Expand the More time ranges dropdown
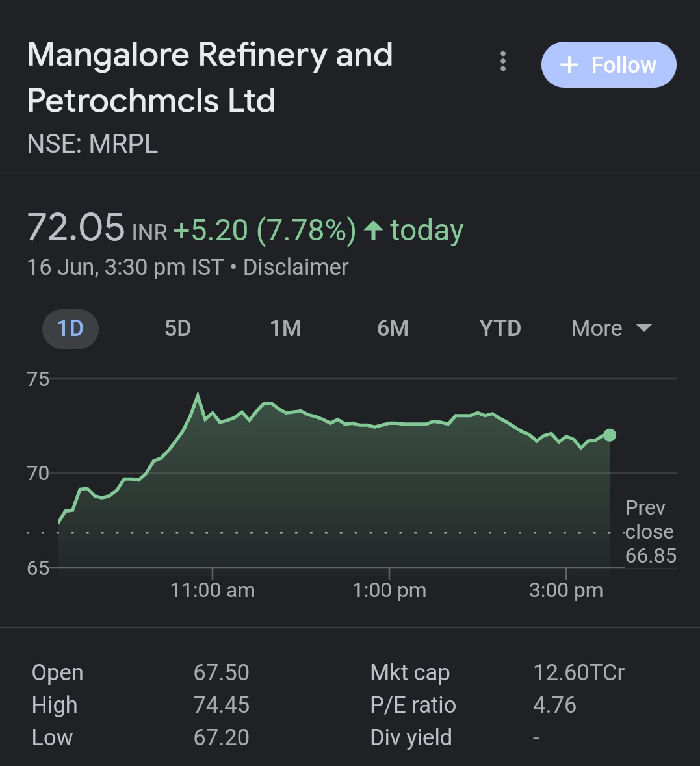Screen dimensions: 700x766 click(x=612, y=329)
